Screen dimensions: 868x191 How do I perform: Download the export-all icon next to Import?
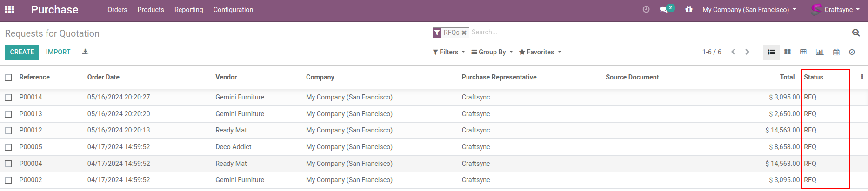coord(85,52)
